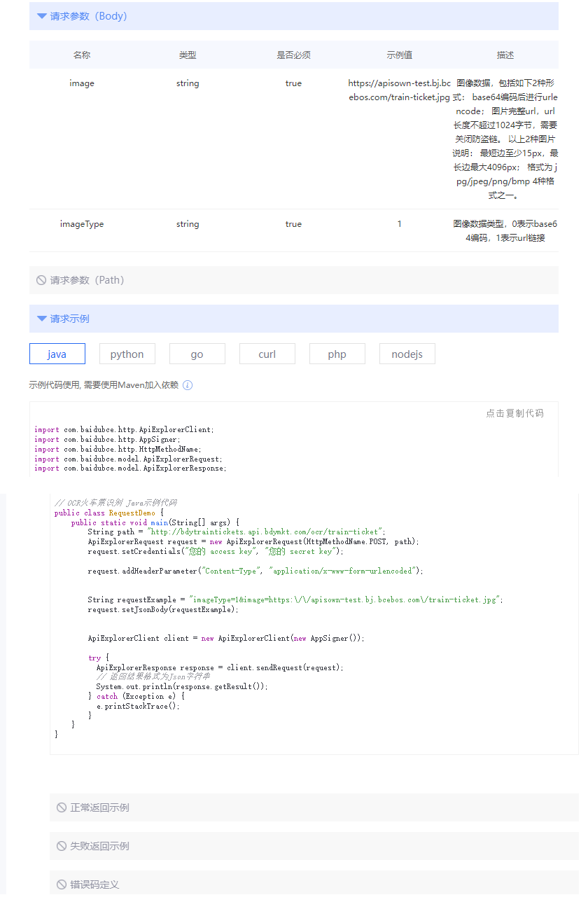This screenshot has width=588, height=902.
Task: Click the import HttpMethodName code line
Action: pyautogui.click(x=118, y=449)
